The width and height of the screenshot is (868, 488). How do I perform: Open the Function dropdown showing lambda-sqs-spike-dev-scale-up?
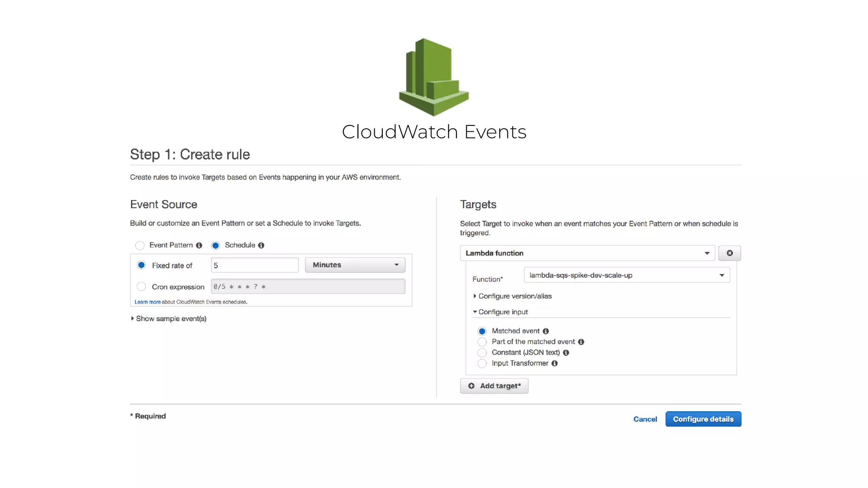(627, 275)
